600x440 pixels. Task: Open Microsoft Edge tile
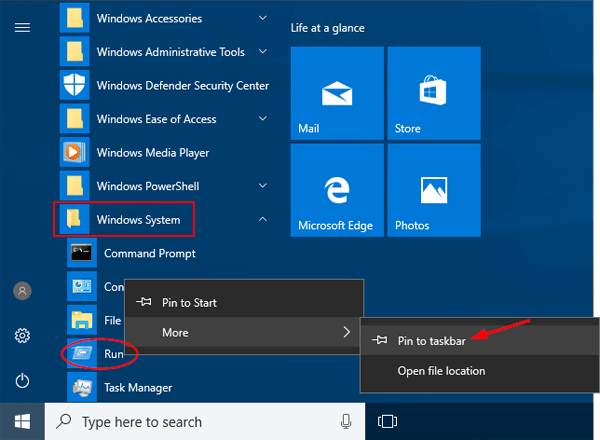pyautogui.click(x=335, y=190)
